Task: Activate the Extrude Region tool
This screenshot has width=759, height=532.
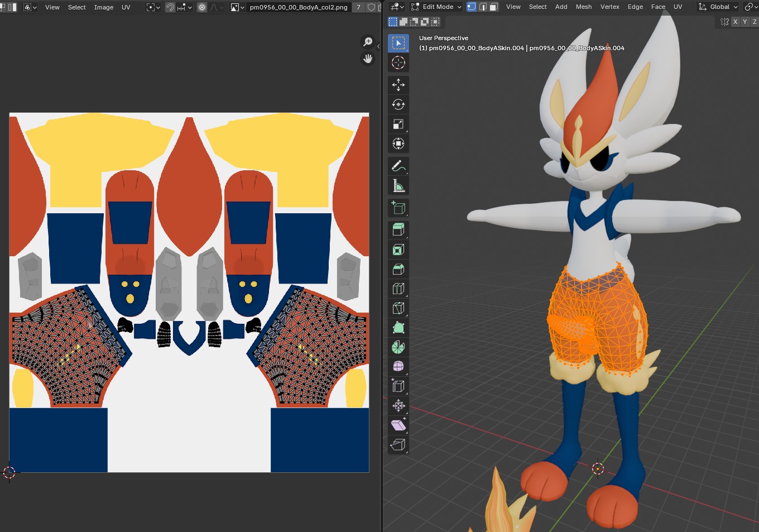Action: pyautogui.click(x=398, y=229)
